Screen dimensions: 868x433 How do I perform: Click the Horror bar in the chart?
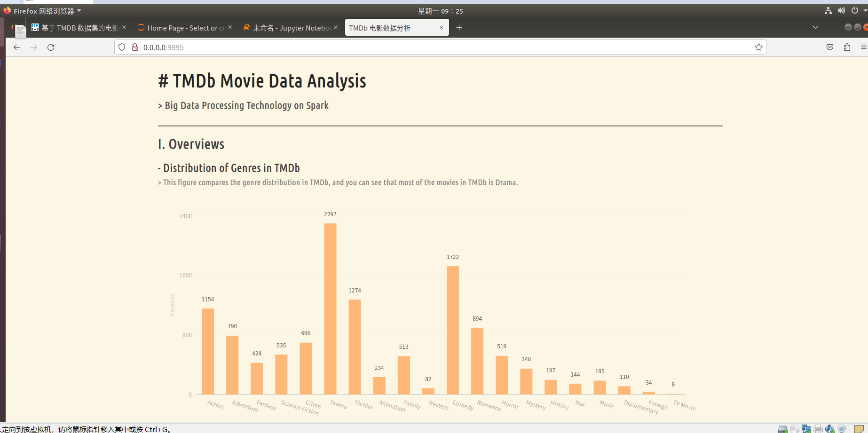tap(502, 375)
